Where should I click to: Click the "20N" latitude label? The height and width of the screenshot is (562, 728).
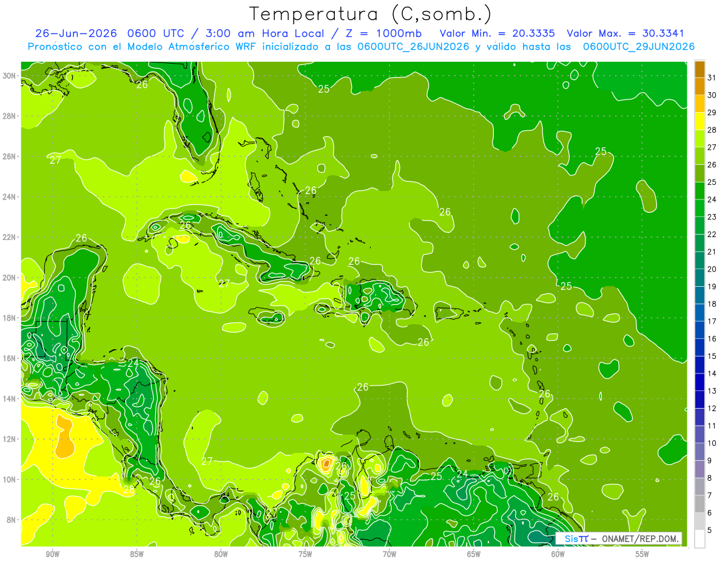tap(9, 278)
